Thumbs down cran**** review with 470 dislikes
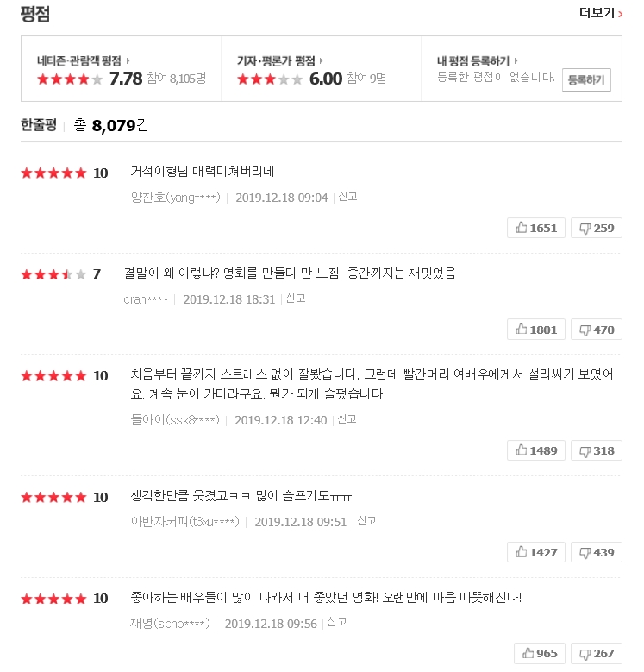The height and width of the screenshot is (672, 644). point(597,329)
